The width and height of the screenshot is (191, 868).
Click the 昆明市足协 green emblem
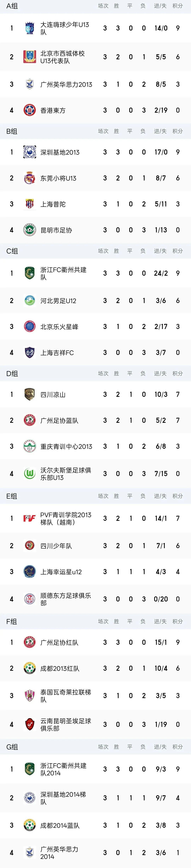[x=30, y=230]
